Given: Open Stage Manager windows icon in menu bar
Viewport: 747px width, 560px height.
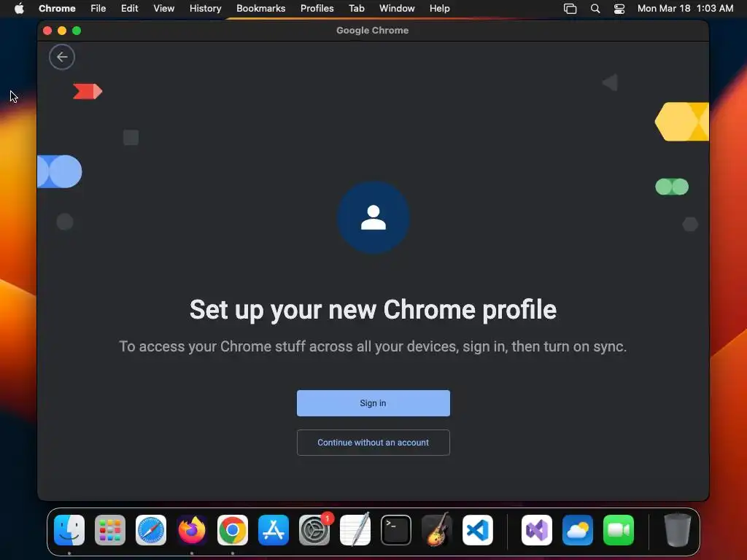Looking at the screenshot, I should tap(570, 9).
